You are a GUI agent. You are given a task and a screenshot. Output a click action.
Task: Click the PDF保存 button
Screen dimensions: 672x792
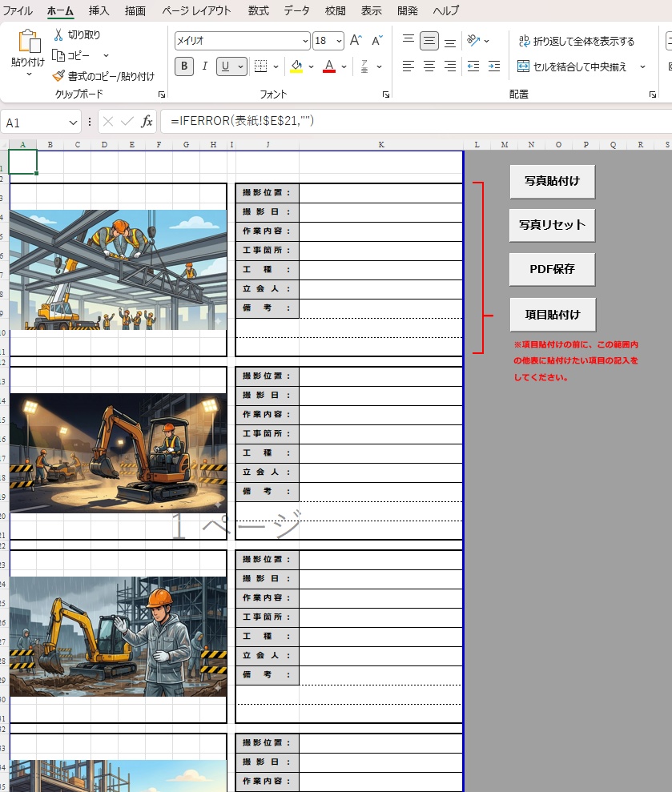tap(551, 269)
